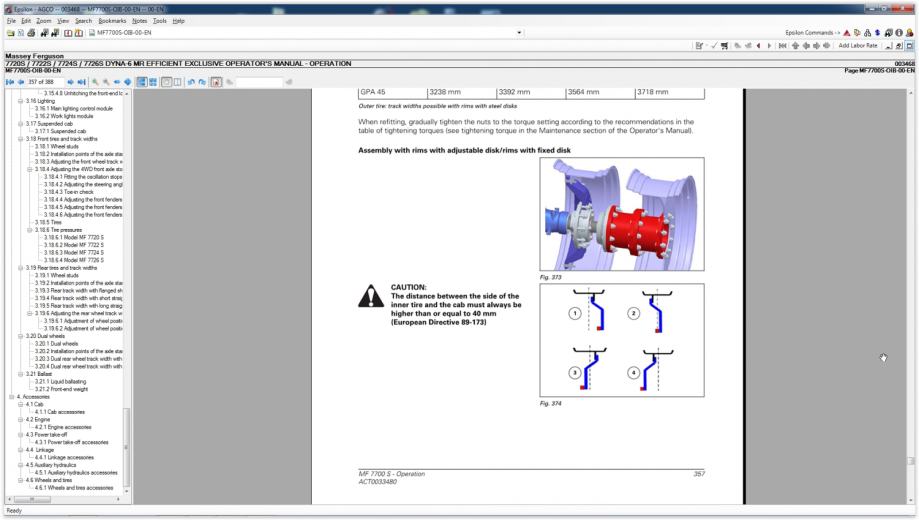Click the information circle Epsilon icon
The image size is (919, 520).
coord(899,33)
